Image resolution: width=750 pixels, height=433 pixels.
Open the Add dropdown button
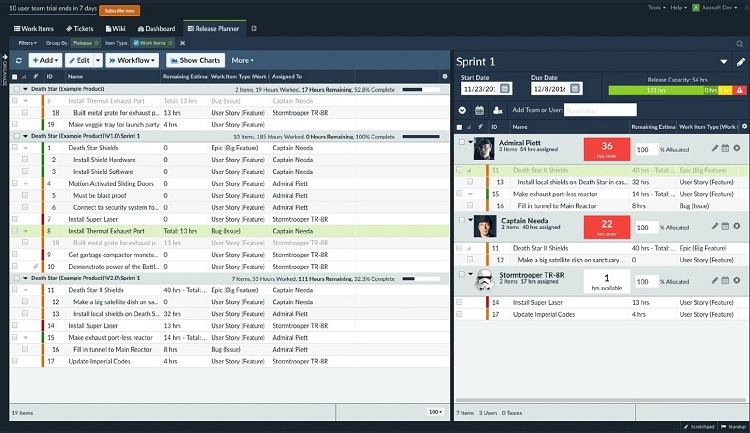(x=45, y=61)
